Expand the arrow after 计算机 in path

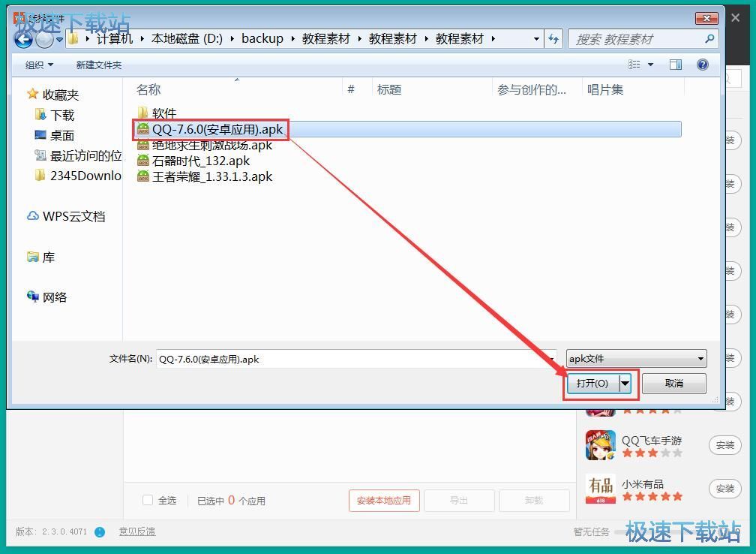coord(142,38)
